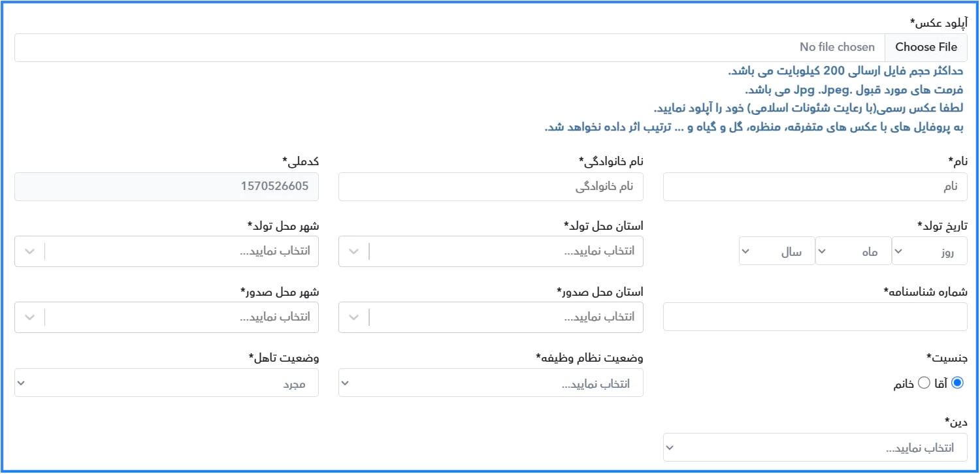Open the وضعیت تاهل dropdown showing مجرد
Viewport: 980px width, 474px height.
(167, 383)
